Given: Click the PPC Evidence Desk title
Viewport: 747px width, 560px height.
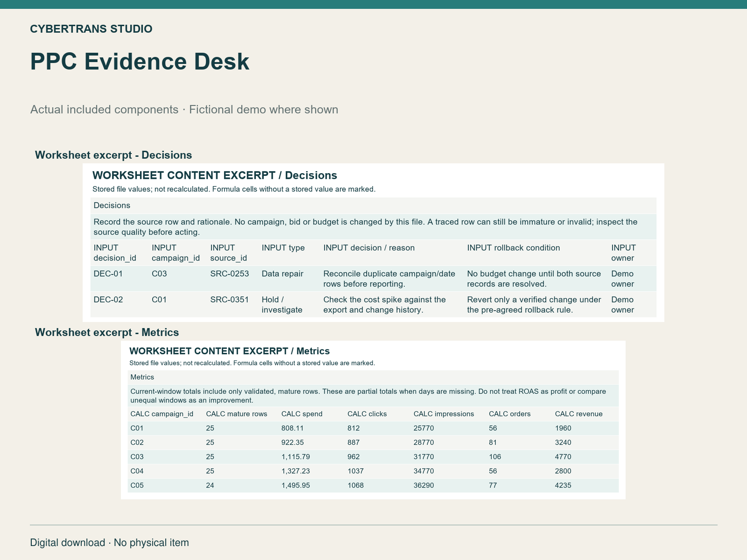Looking at the screenshot, I should [140, 62].
